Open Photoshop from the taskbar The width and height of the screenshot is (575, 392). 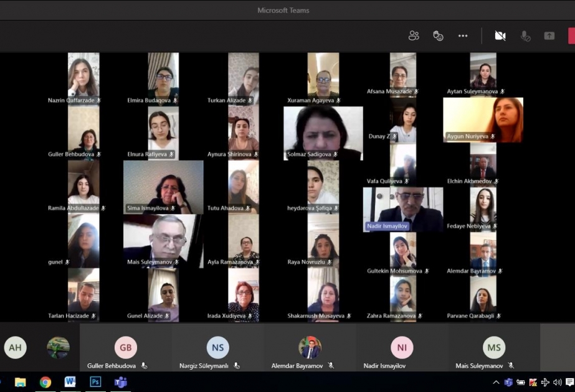pos(95,382)
